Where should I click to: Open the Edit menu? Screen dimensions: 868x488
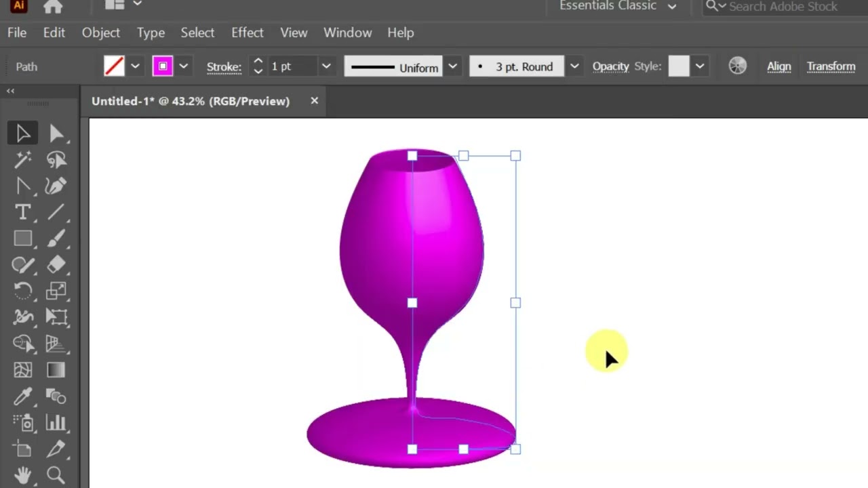[54, 33]
